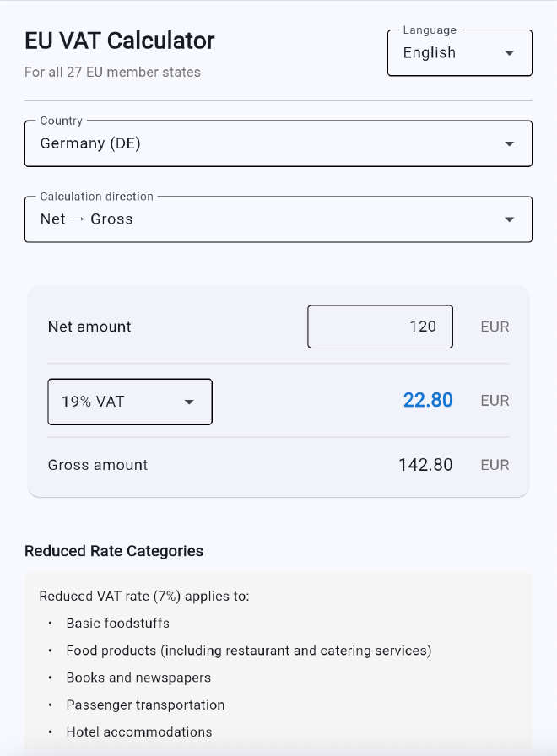The width and height of the screenshot is (557, 756).
Task: Click the calculated VAT value 22.80
Action: (428, 400)
